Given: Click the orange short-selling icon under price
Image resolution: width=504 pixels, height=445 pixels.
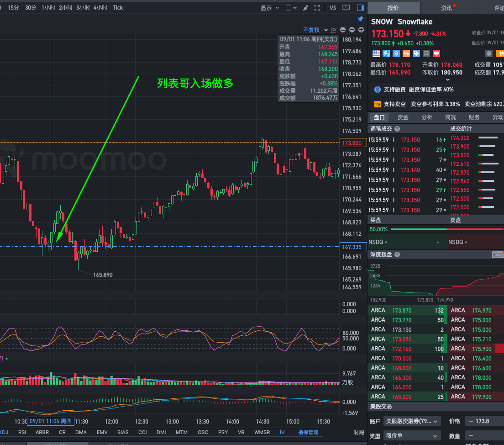Looking at the screenshot, I should (406, 53).
